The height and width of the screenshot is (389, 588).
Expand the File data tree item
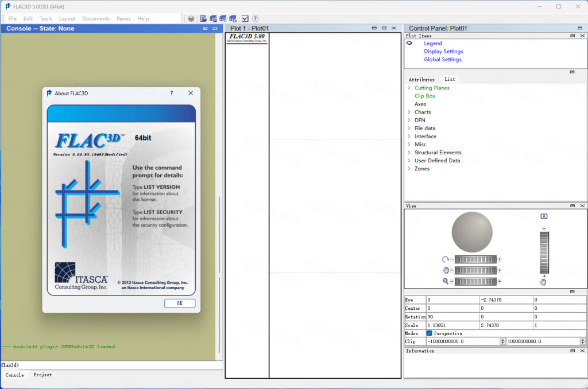point(409,128)
